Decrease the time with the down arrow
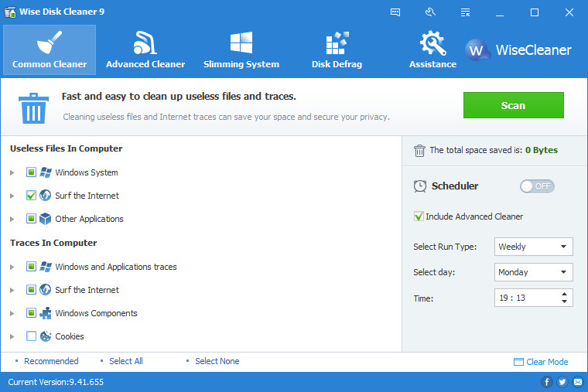This screenshot has height=392, width=588. click(564, 302)
